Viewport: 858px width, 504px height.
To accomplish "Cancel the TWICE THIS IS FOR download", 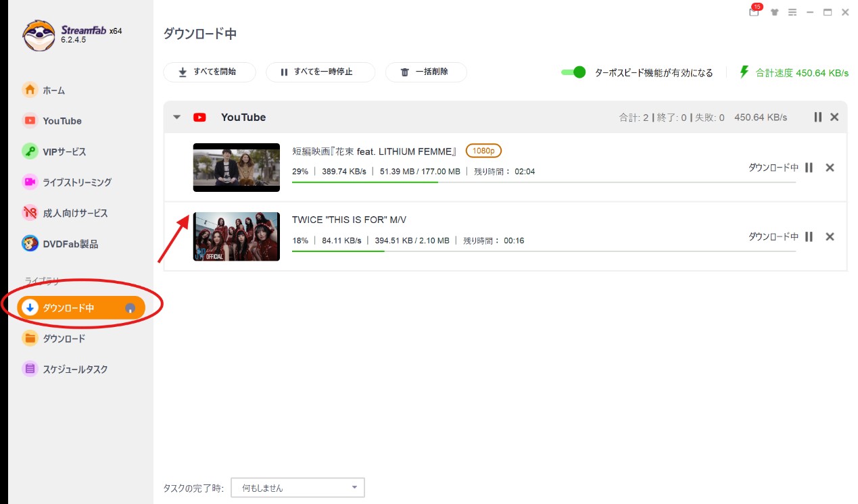I will pyautogui.click(x=830, y=236).
